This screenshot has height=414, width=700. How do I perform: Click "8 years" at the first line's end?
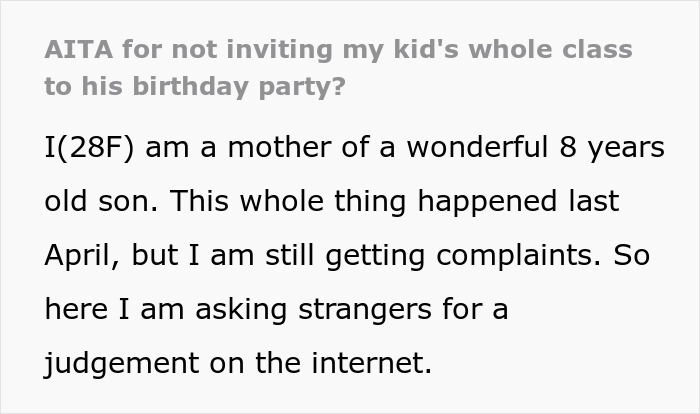tap(610, 147)
